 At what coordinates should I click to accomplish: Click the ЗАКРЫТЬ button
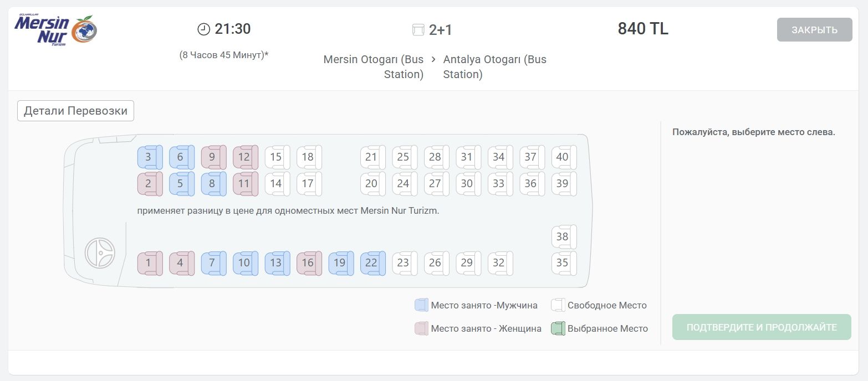(x=814, y=30)
